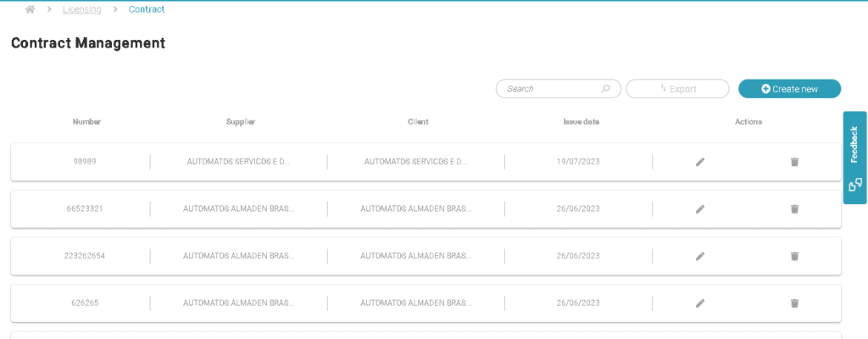This screenshot has width=868, height=339.
Task: Open the Licensing breadcrumb link
Action: point(82,9)
